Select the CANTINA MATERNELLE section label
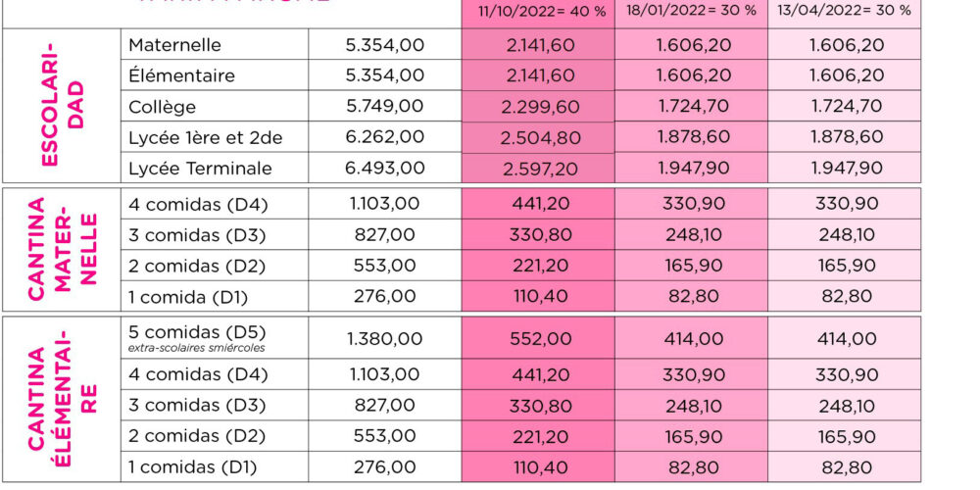The height and width of the screenshot is (490, 980). [62, 249]
